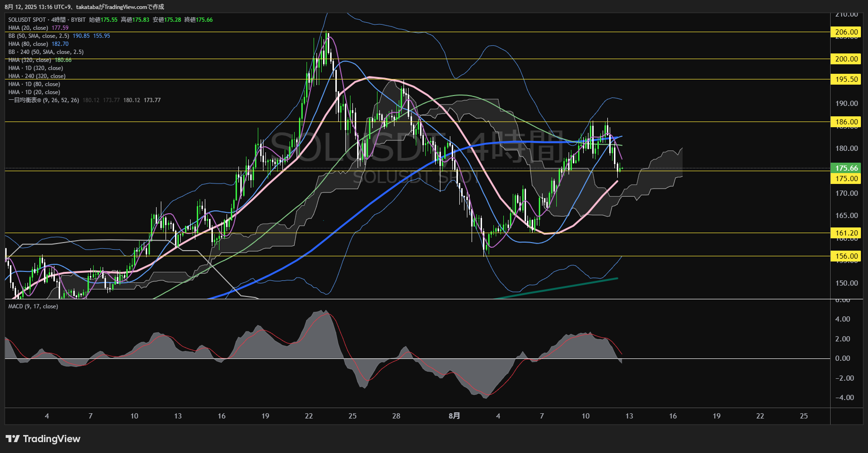Click the HMA 20 value 177.59
The width and height of the screenshot is (868, 453).
(x=60, y=28)
